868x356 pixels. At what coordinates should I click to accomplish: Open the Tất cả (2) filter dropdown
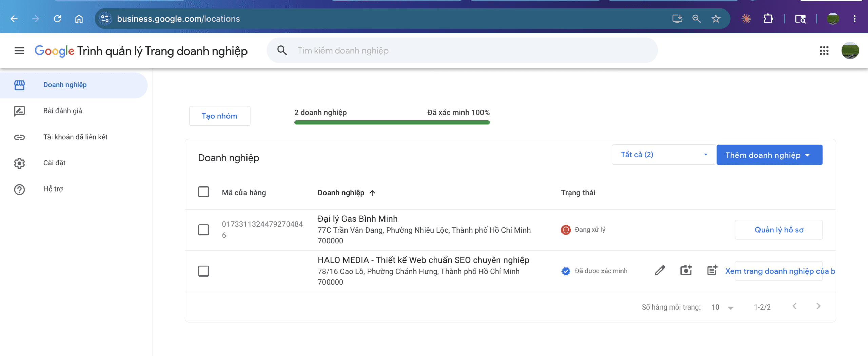664,155
